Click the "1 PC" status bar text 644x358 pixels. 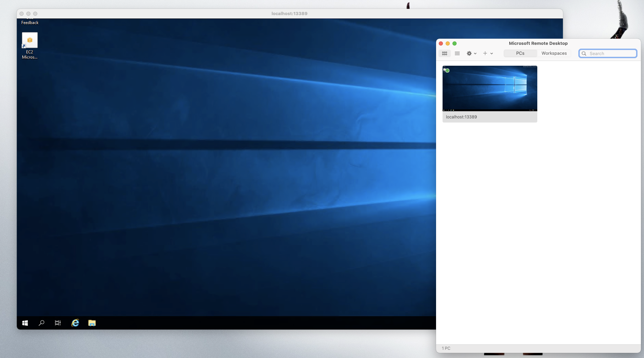(x=446, y=348)
